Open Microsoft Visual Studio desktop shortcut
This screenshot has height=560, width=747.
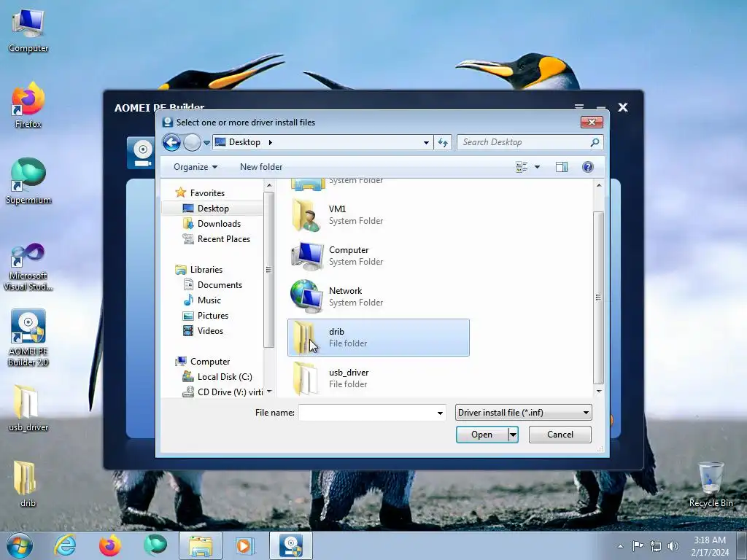tap(28, 267)
